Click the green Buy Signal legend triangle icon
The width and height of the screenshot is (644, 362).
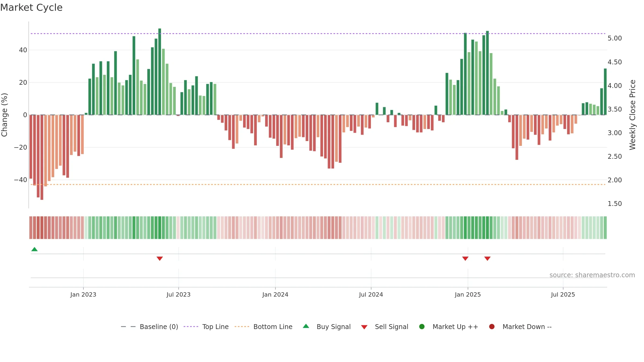tap(306, 326)
